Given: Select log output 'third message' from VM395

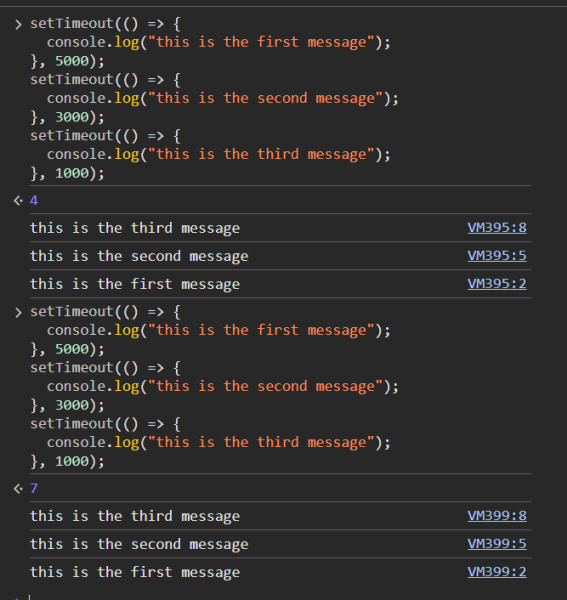Looking at the screenshot, I should 135,228.
